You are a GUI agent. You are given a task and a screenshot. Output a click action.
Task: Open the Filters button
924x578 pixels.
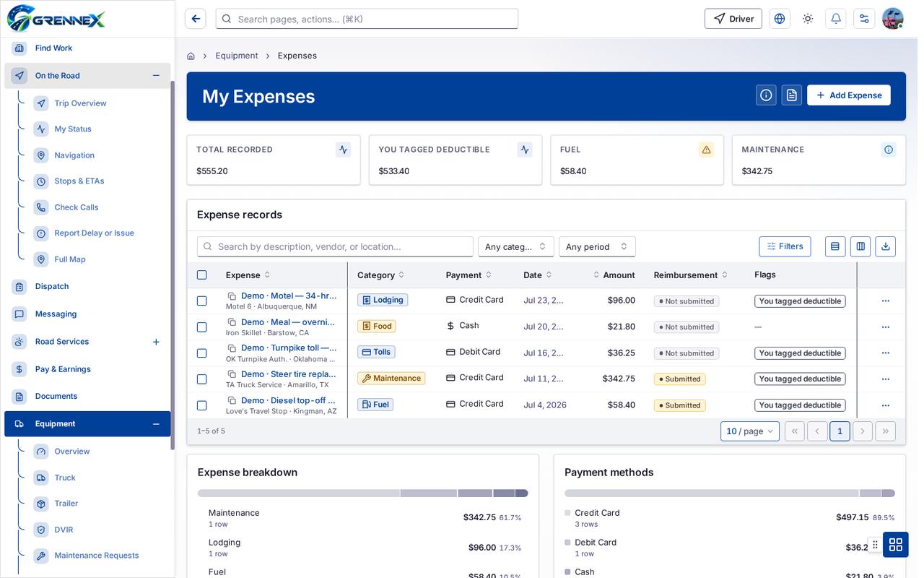785,246
